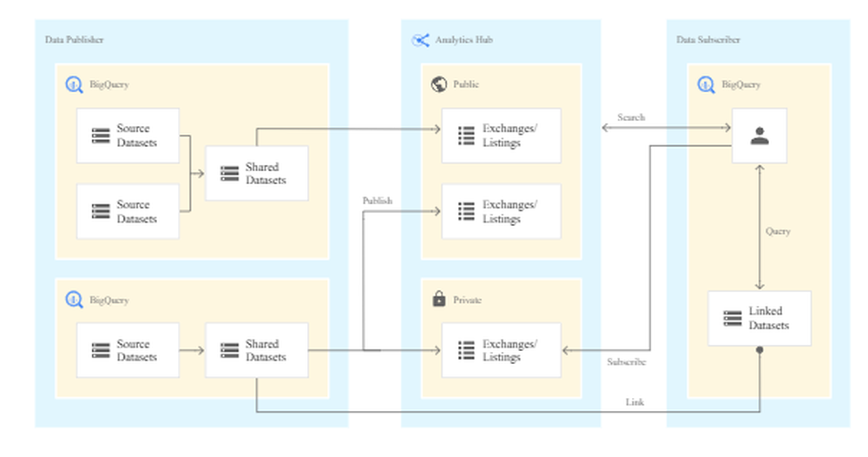Click the BigQuery label in the upper Data Publisher group

(x=109, y=85)
